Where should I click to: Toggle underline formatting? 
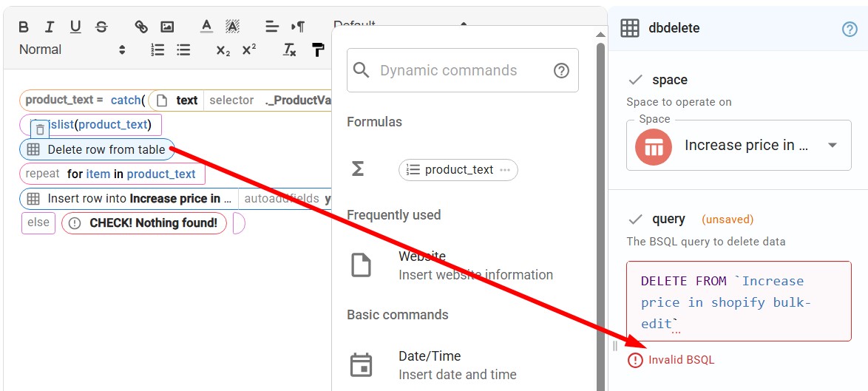(x=75, y=27)
